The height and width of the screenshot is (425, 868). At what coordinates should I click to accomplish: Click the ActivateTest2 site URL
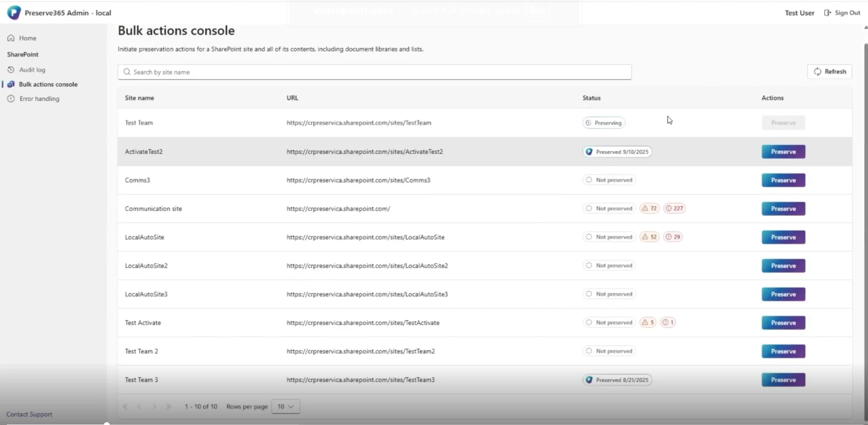(x=365, y=152)
